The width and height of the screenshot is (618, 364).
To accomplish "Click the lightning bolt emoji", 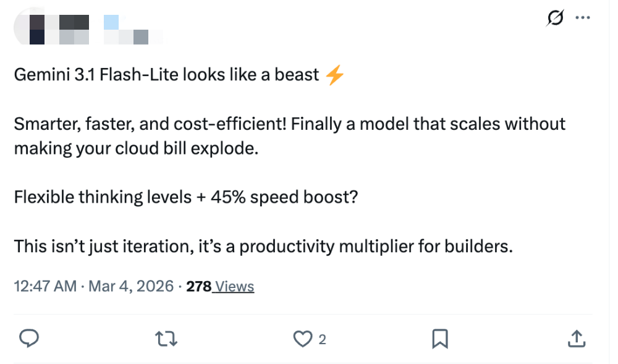I will [x=334, y=75].
